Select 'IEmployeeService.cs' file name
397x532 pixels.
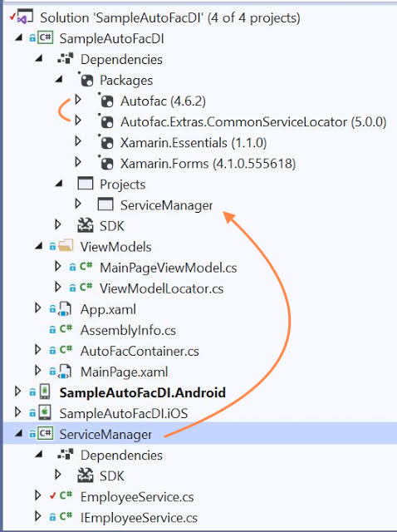click(139, 518)
